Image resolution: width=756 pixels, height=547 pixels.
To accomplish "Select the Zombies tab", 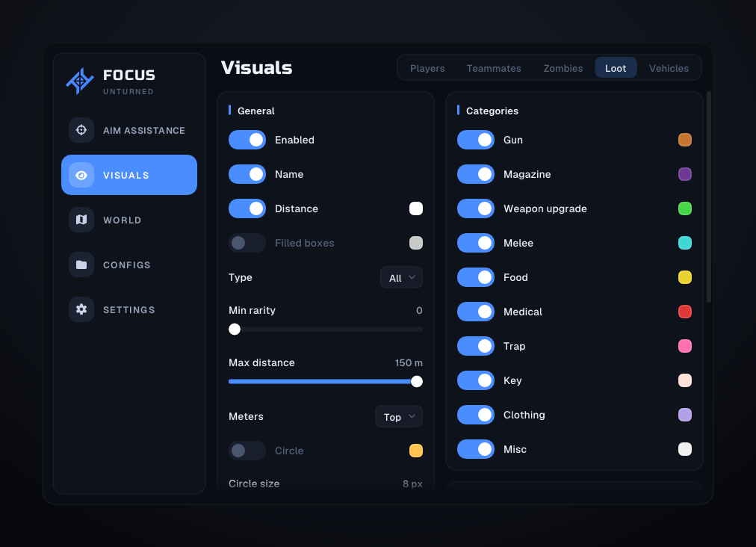I will tap(563, 68).
